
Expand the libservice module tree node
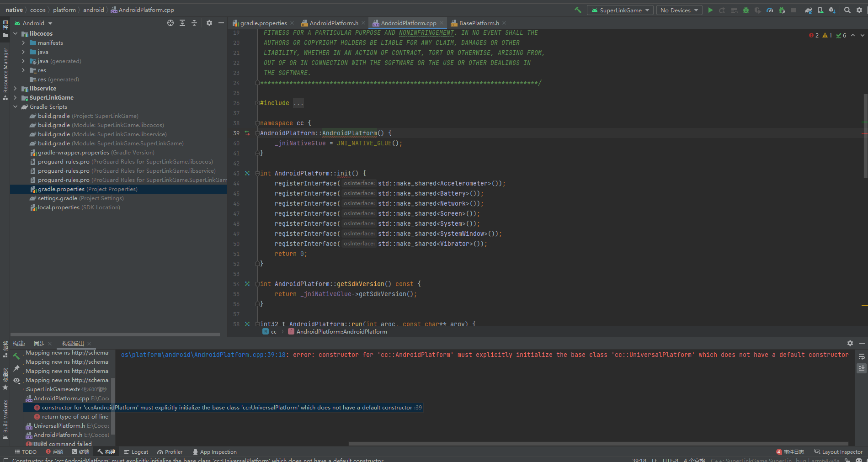tap(15, 89)
